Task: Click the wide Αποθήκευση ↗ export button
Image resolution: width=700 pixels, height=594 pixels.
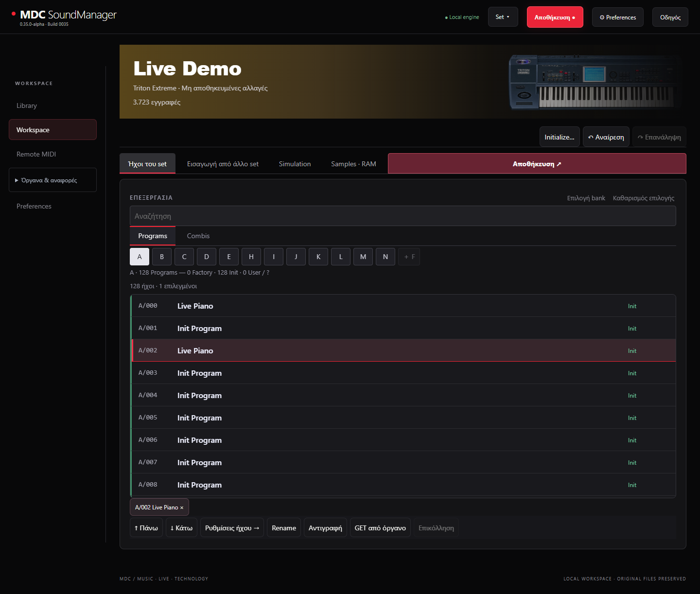Action: pyautogui.click(x=537, y=164)
